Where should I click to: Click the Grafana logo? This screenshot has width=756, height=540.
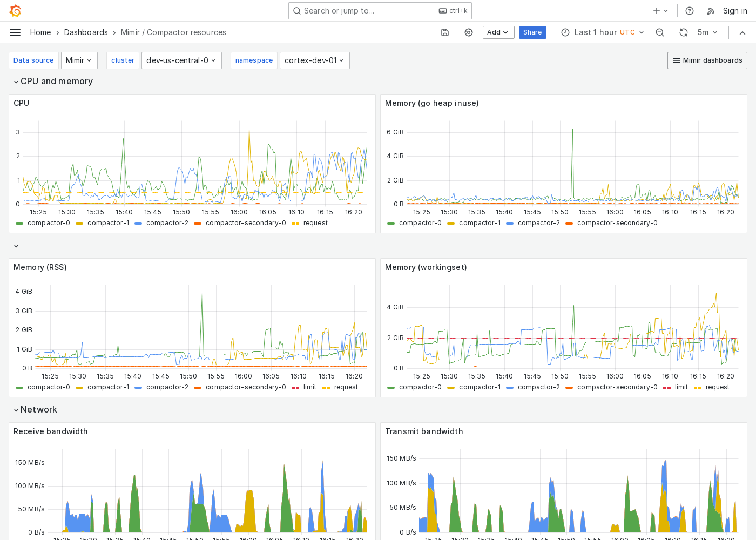tap(15, 10)
